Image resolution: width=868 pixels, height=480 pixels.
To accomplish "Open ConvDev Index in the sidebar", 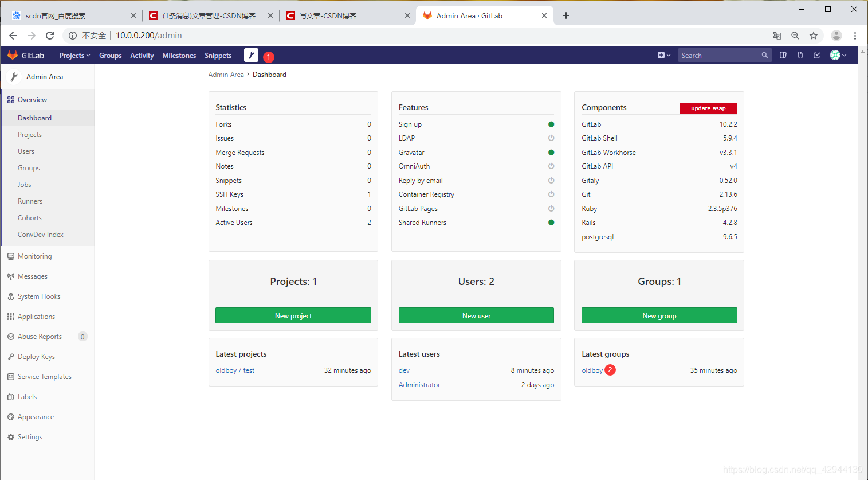I will [x=41, y=235].
